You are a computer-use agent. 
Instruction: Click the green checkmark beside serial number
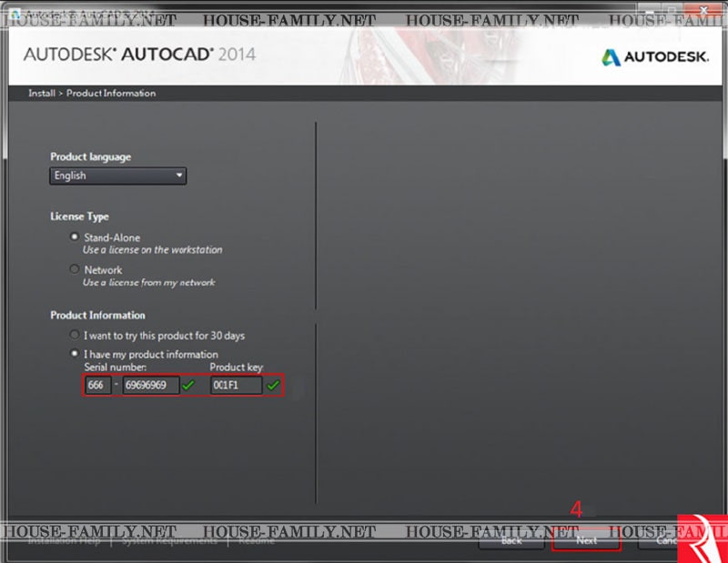[188, 386]
